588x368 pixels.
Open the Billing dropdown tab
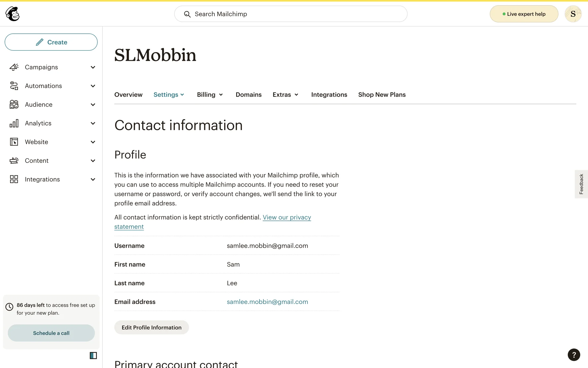[x=210, y=95]
